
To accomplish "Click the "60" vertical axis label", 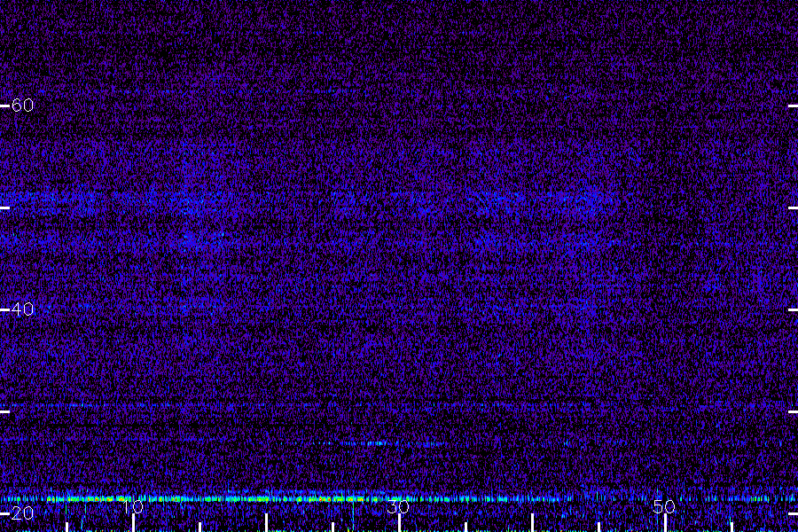I will [22, 106].
